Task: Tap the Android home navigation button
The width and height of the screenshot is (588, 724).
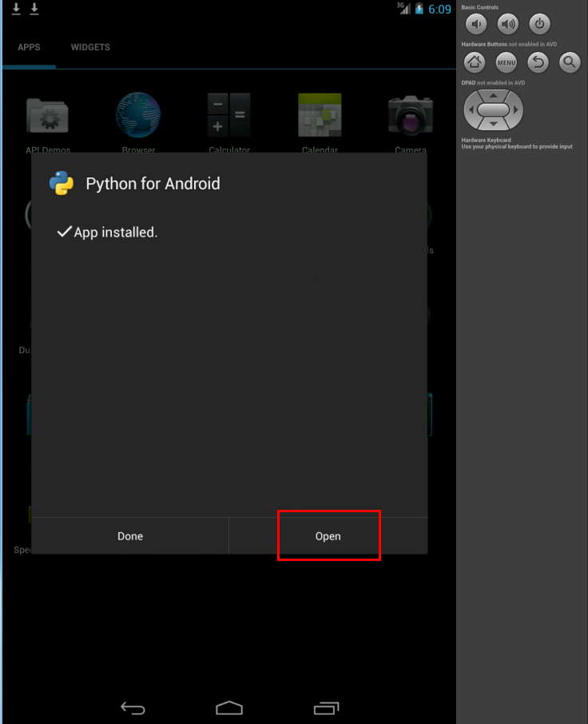Action: [x=229, y=708]
